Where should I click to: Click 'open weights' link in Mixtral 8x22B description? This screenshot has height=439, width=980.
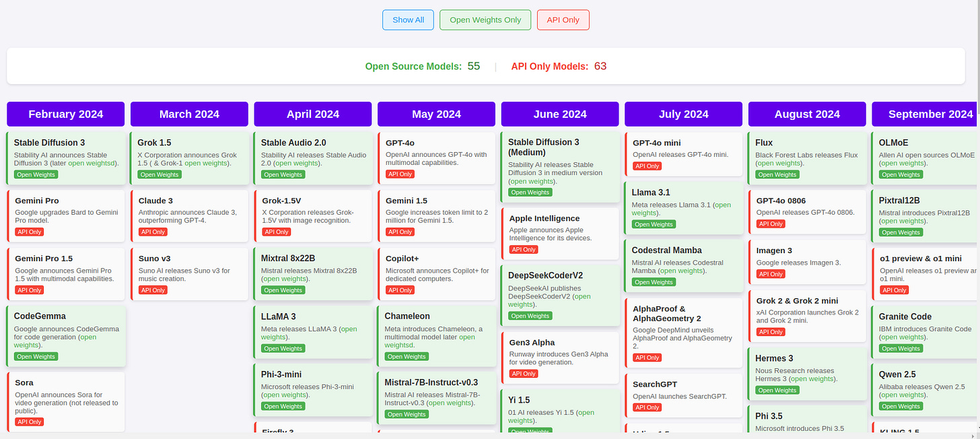point(283,279)
